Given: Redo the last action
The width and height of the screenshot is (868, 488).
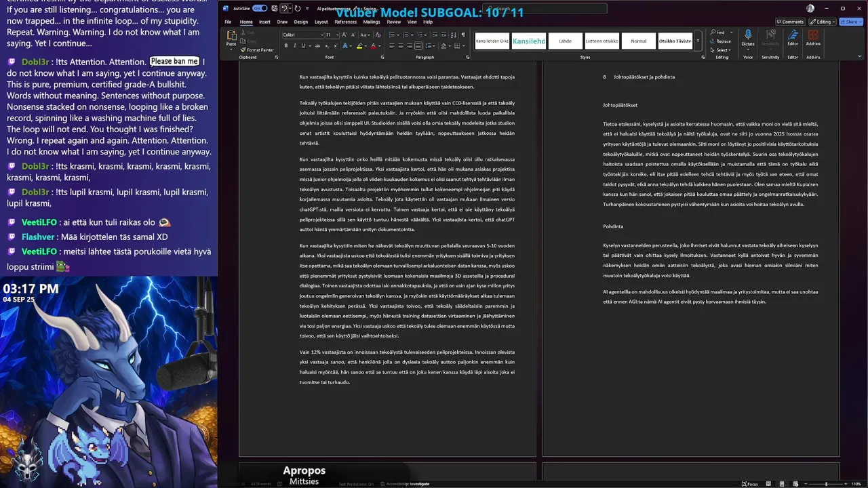Looking at the screenshot, I should [x=298, y=9].
